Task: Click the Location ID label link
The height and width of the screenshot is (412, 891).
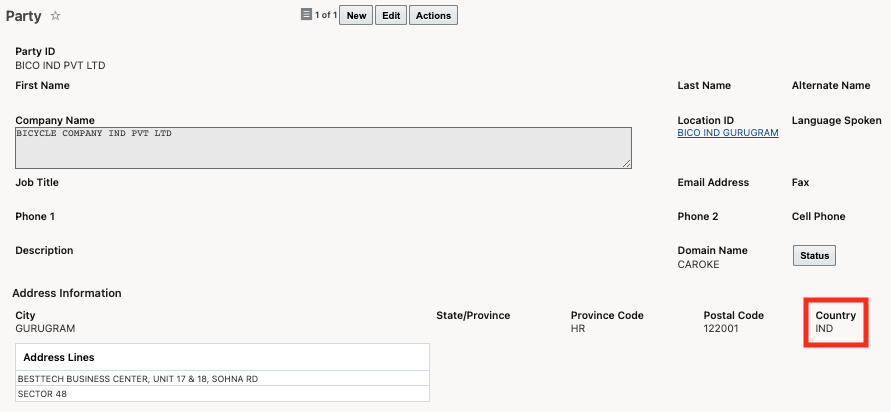Action: 705,120
